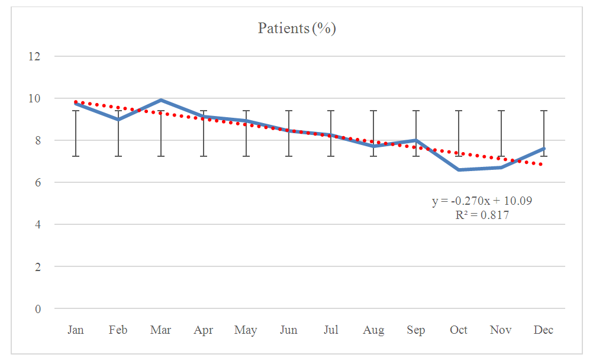
Task: Click the Sep axis label
Action: tap(416, 330)
